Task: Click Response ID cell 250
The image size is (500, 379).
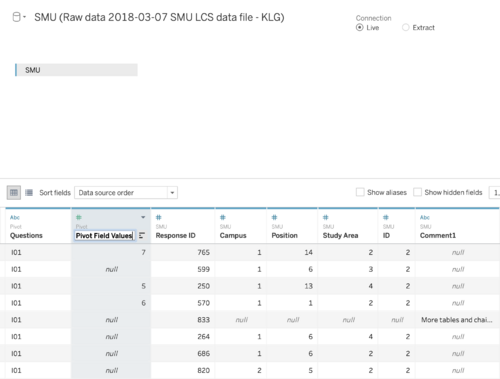Action: (183, 286)
